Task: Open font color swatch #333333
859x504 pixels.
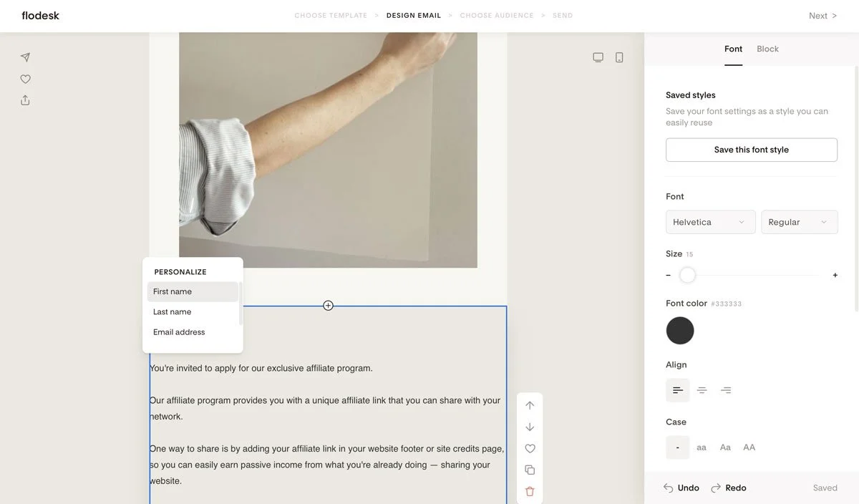Action: [680, 331]
